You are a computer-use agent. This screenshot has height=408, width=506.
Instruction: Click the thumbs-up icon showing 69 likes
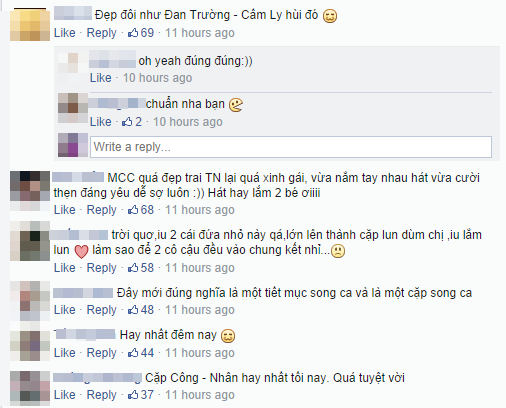[x=133, y=32]
